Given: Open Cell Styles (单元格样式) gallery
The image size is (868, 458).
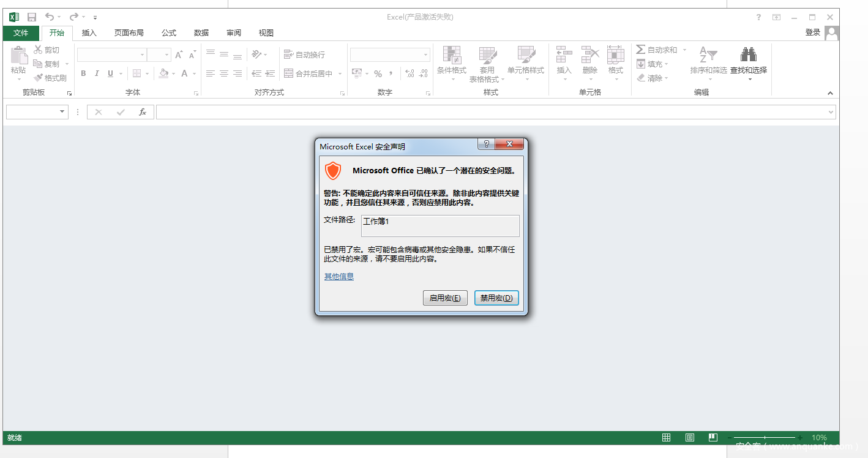Looking at the screenshot, I should point(526,64).
